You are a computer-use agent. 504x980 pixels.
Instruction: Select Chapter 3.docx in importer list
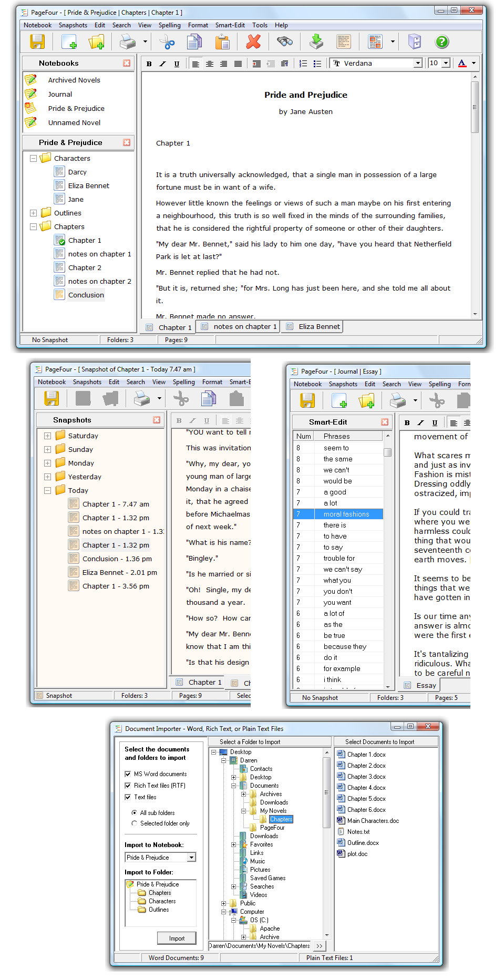[366, 777]
